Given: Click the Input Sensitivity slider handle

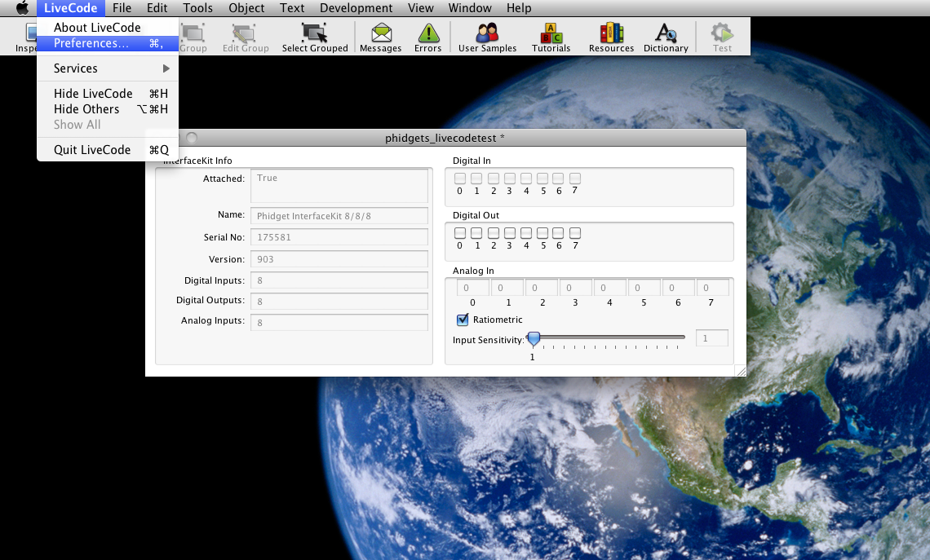Looking at the screenshot, I should [534, 337].
